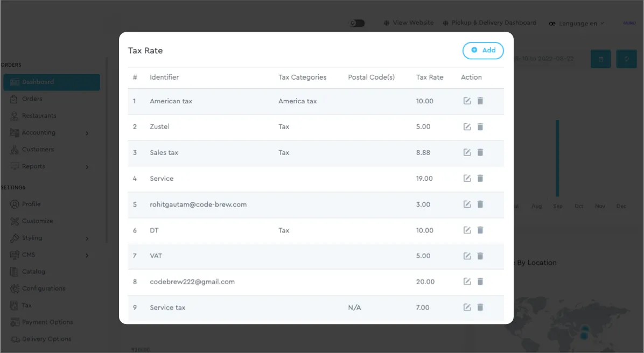Go to Payment Options in sidebar
This screenshot has width=644, height=353.
coord(47,322)
